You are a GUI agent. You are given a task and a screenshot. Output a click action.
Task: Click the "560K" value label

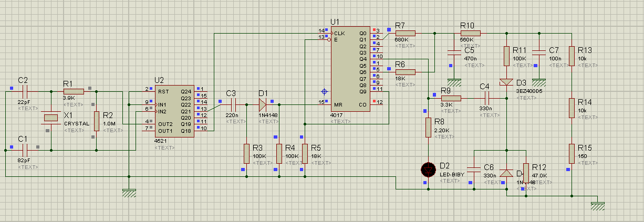[466, 40]
